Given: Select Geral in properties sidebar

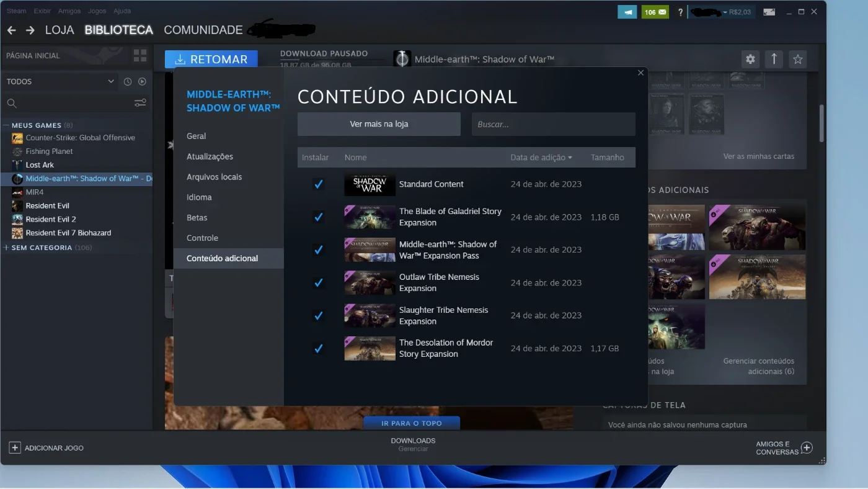Looking at the screenshot, I should (x=229, y=136).
